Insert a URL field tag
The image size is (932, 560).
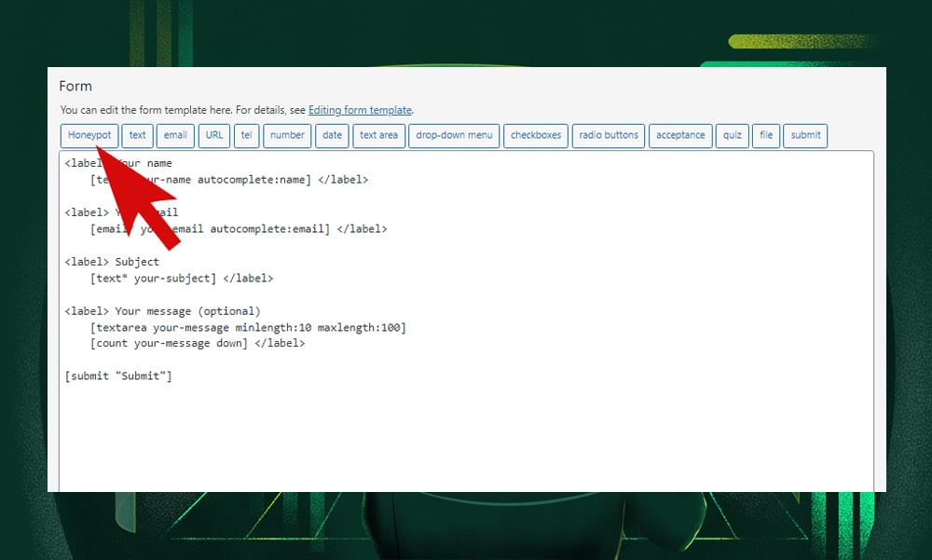[213, 135]
